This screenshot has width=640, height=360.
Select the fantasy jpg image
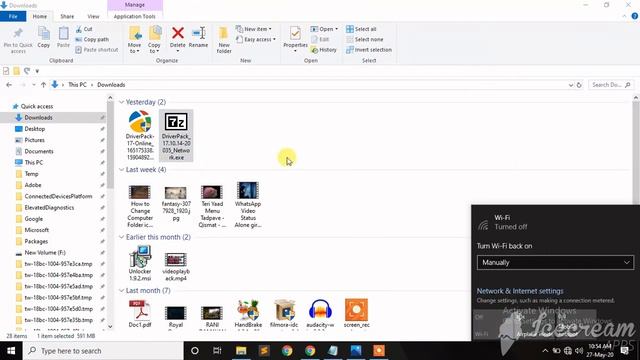point(176,203)
